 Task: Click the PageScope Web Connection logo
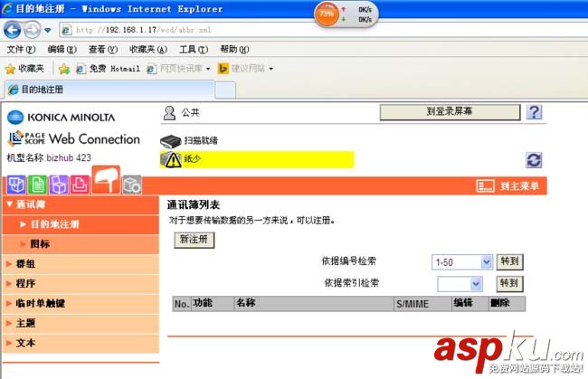point(74,138)
